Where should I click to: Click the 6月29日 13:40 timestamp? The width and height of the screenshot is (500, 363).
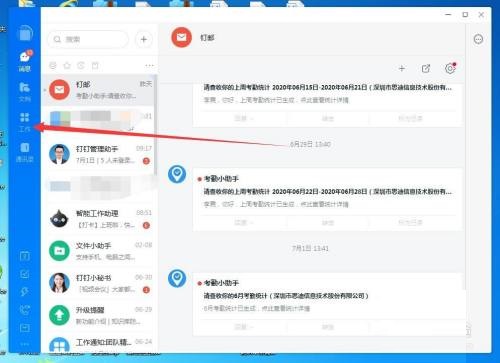click(x=310, y=144)
